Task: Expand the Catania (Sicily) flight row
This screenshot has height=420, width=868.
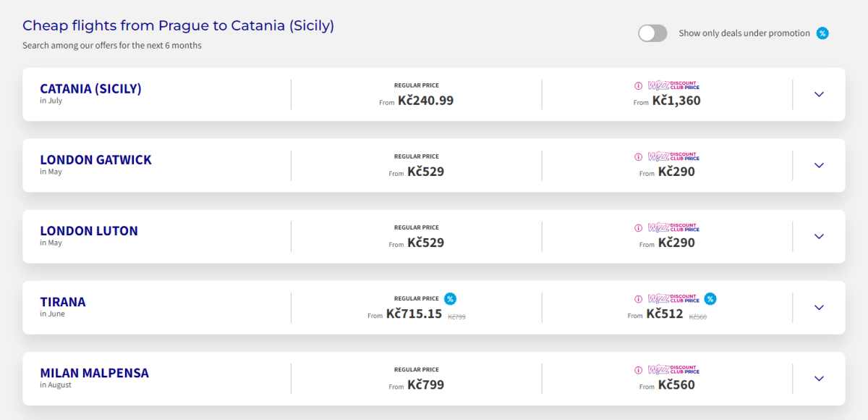Action: click(819, 94)
